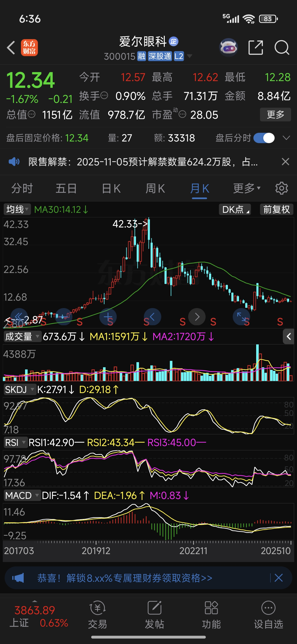Image resolution: width=297 pixels, height=644 pixels.
Task: Tap the enterprise 企 verification badge
Action: (174, 41)
